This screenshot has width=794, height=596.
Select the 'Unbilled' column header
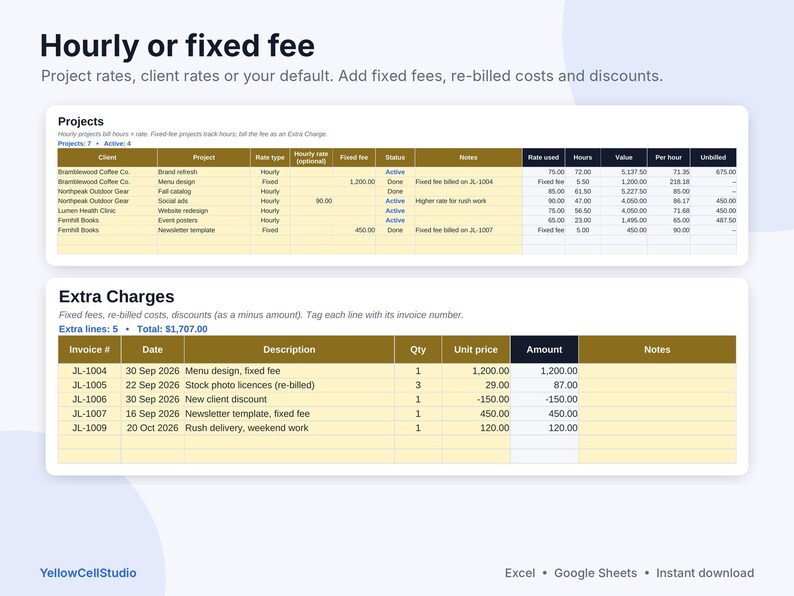(x=713, y=157)
